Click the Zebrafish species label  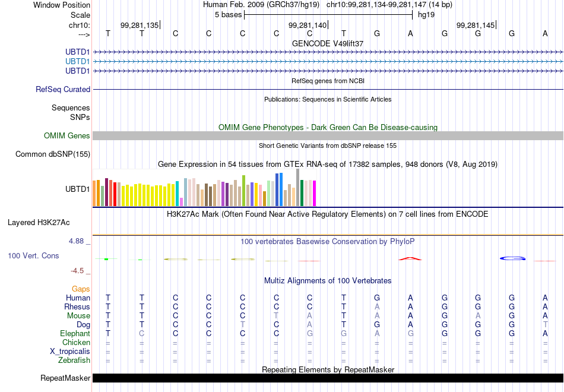[x=74, y=360]
